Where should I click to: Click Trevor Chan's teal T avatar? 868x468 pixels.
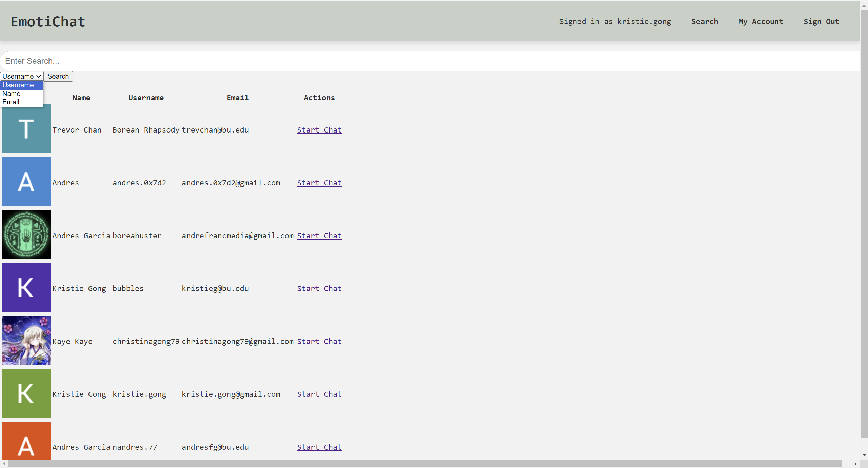tap(26, 129)
